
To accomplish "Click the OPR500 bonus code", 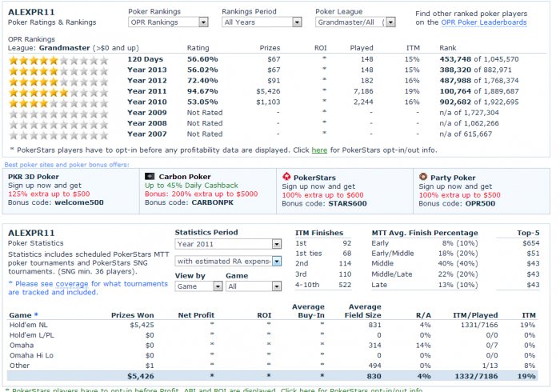I will tap(480, 203).
